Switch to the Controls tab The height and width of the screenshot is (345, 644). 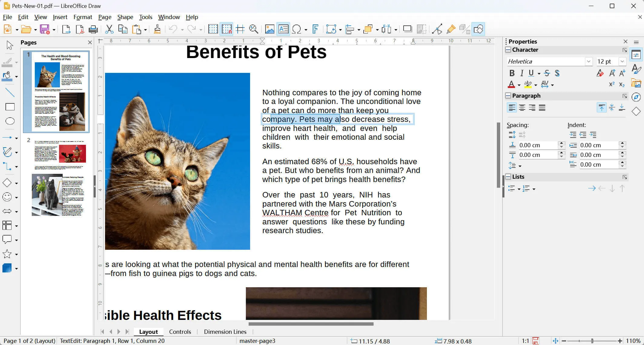(180, 331)
